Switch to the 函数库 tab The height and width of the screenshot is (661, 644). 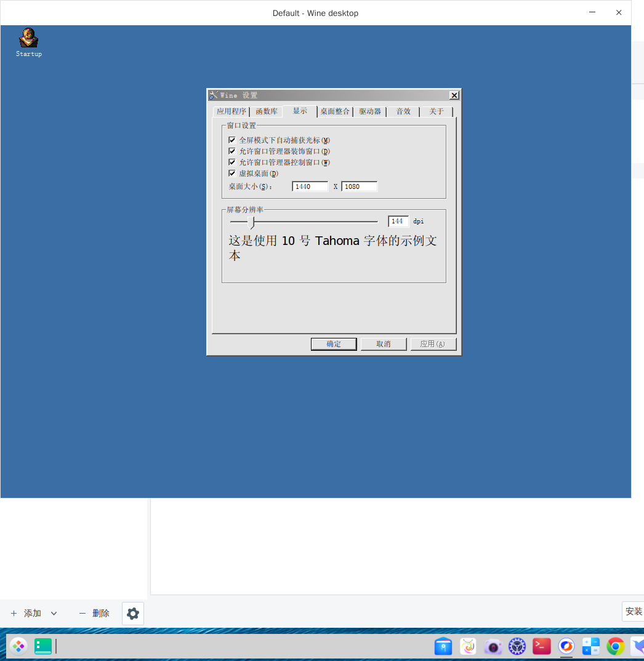[x=267, y=112]
